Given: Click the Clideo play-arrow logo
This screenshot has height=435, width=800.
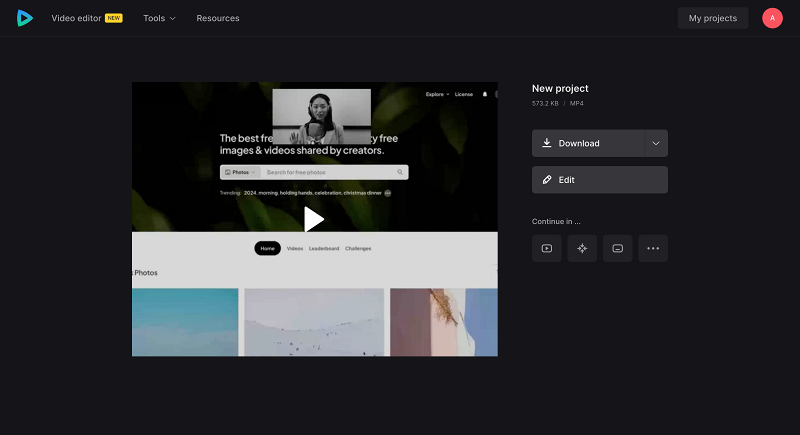Looking at the screenshot, I should 24,18.
